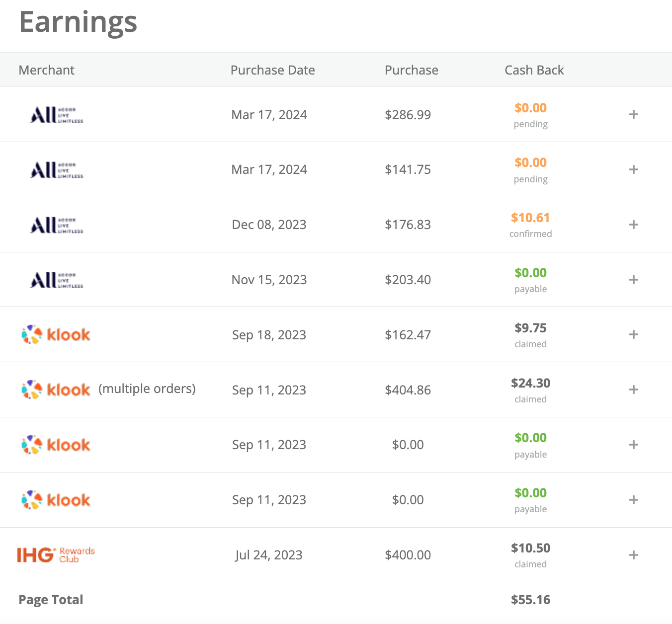Click the $286.99 purchase amount
672x624 pixels.
(408, 115)
